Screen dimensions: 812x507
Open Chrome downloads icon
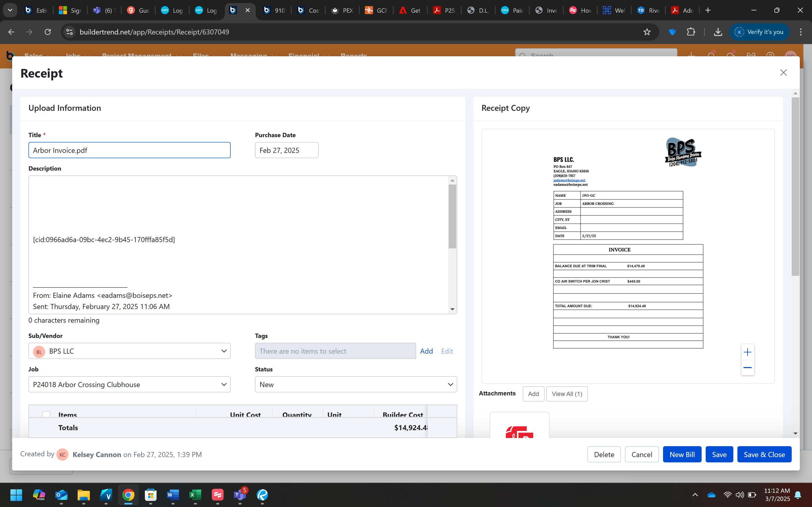(x=718, y=32)
